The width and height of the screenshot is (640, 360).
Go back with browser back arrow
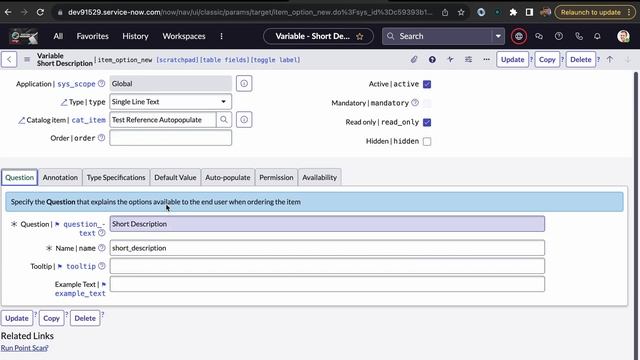8,12
